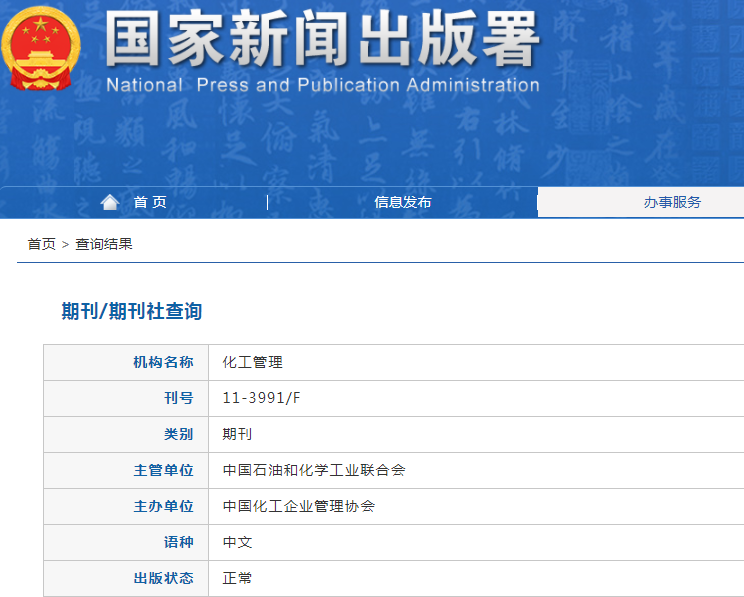Click the 主管单位 row label

pos(163,470)
